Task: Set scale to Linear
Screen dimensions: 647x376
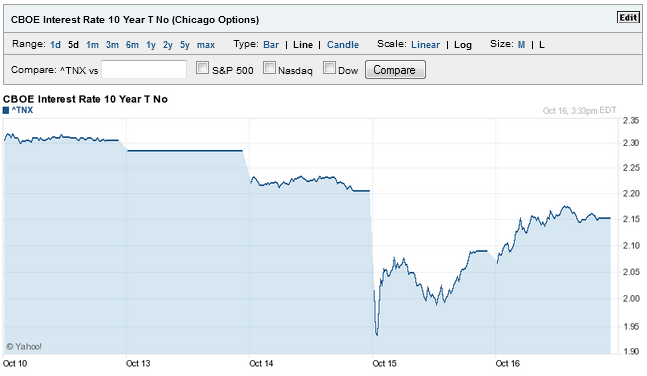Action: coord(425,45)
